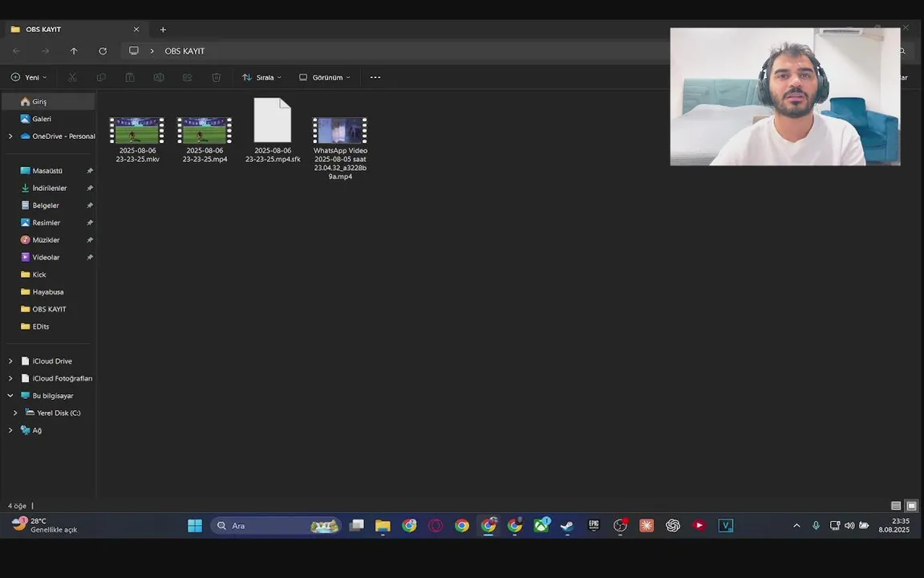
Task: Click the pin icon next to Videolar
Action: [x=90, y=257]
